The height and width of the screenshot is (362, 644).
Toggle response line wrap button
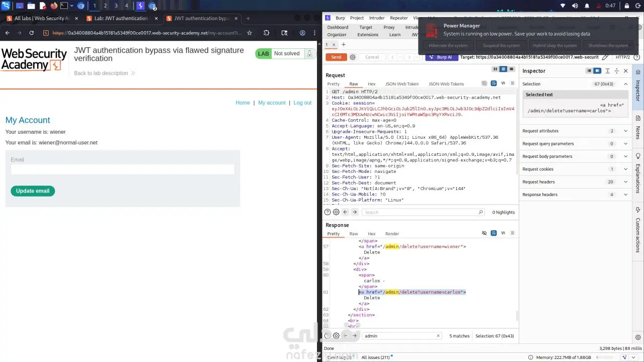[x=494, y=233]
